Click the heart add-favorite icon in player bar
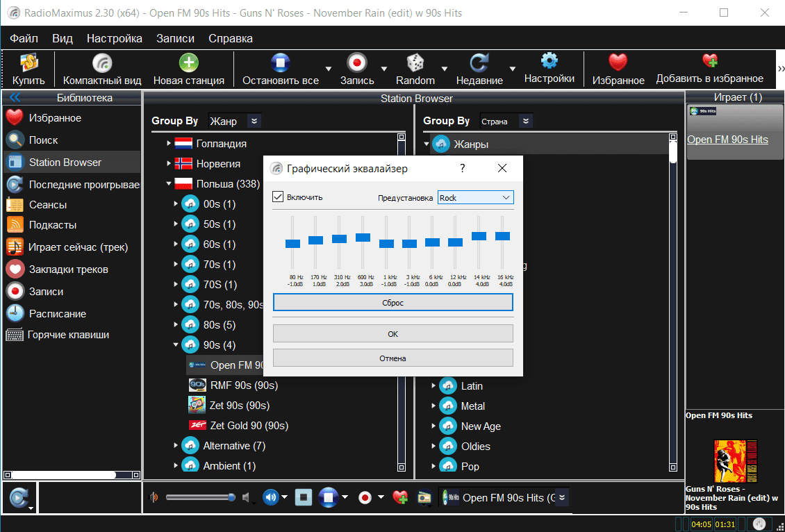 point(400,497)
